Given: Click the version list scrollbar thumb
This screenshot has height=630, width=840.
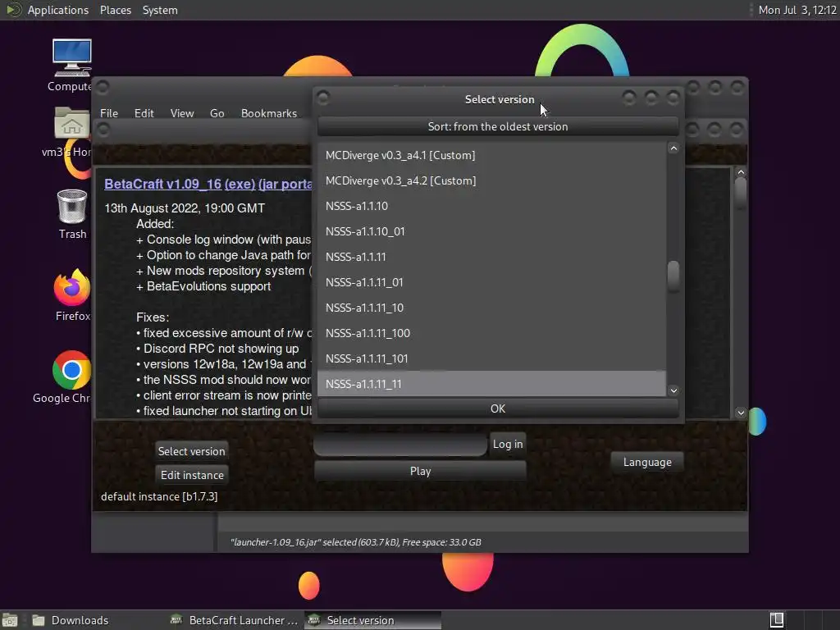Looking at the screenshot, I should 673,276.
